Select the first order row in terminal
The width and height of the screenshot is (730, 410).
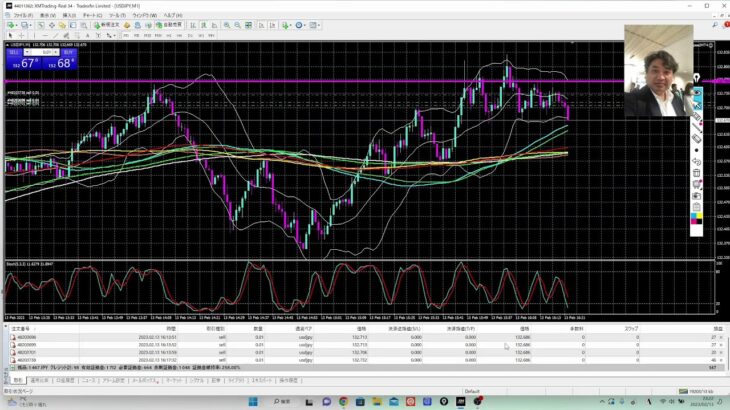200,338
